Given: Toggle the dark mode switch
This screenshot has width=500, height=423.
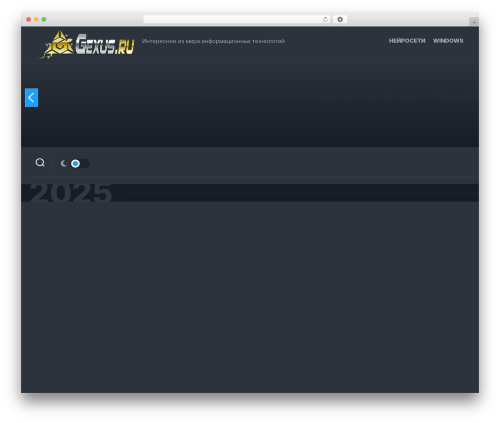Looking at the screenshot, I should pyautogui.click(x=80, y=164).
